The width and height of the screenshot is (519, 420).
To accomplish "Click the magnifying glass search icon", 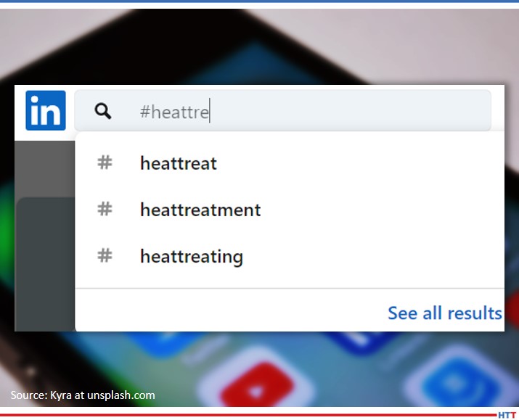I will (x=103, y=111).
